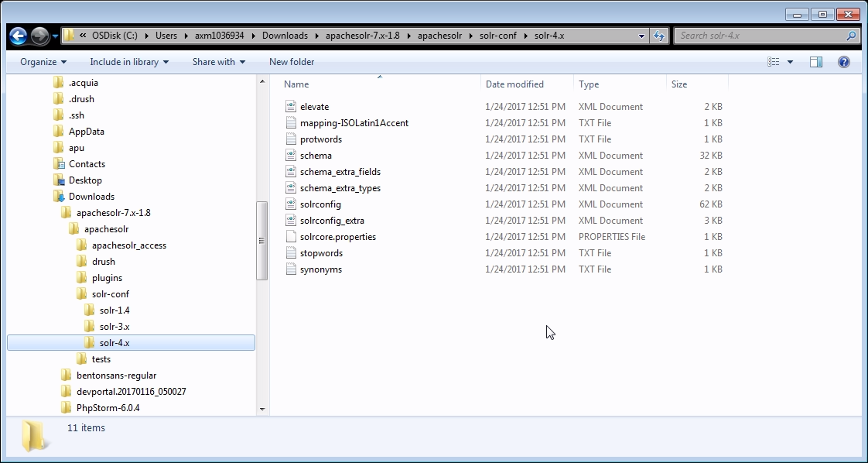Open the Help icon

(844, 62)
